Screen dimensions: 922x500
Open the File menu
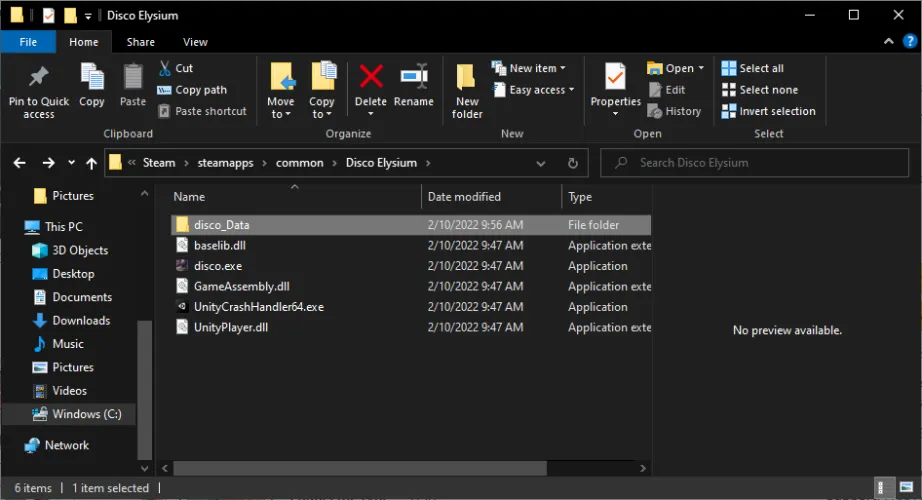click(x=28, y=42)
